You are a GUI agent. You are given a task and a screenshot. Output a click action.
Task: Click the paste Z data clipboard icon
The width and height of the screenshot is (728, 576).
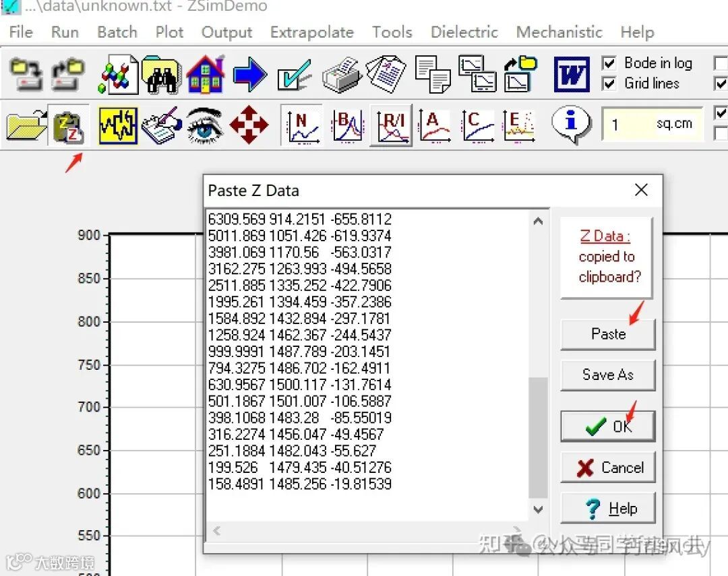[x=68, y=125]
